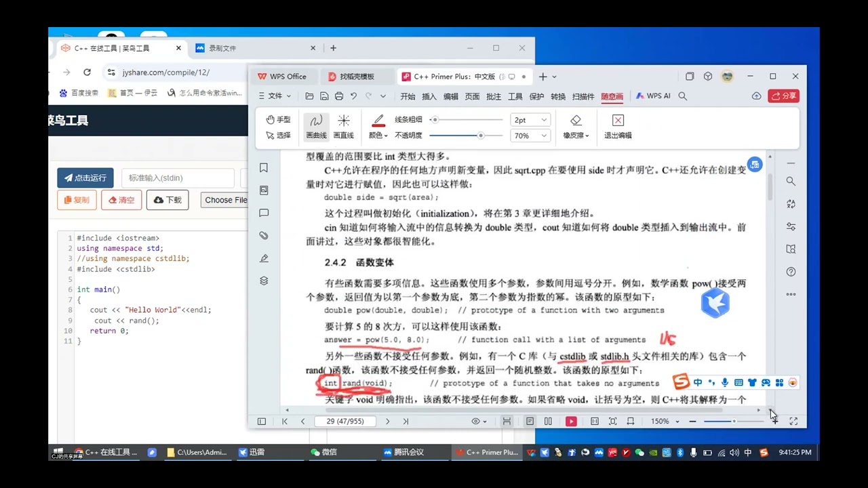The image size is (868, 488).
Task: Activate the curve drawing tool (画曲线)
Action: coord(316,127)
